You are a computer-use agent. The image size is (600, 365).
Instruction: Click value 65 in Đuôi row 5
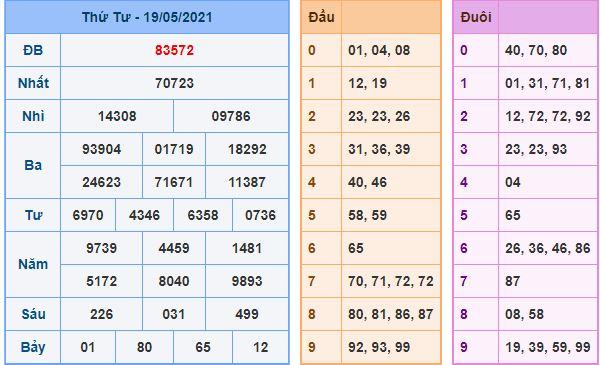pos(513,215)
